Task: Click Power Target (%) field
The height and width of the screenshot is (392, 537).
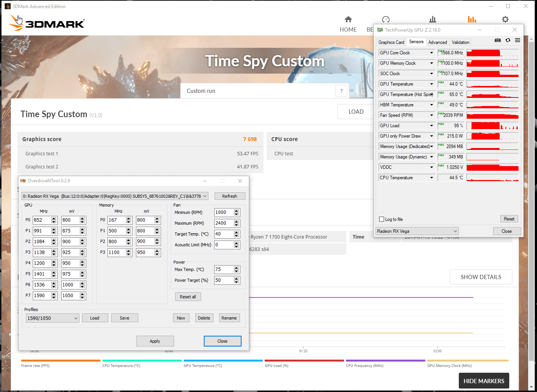Action: [x=224, y=280]
